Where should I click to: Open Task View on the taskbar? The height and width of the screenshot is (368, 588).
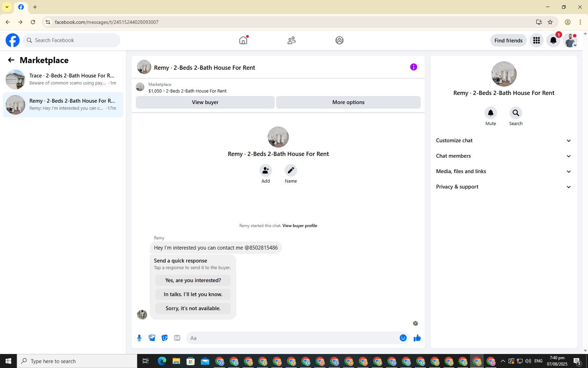[x=146, y=361]
